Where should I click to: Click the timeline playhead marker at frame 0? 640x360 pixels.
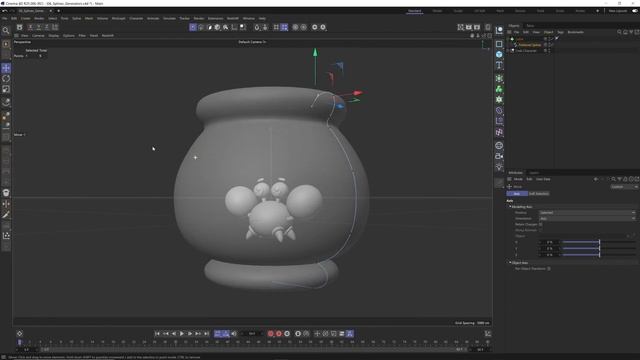(19, 342)
